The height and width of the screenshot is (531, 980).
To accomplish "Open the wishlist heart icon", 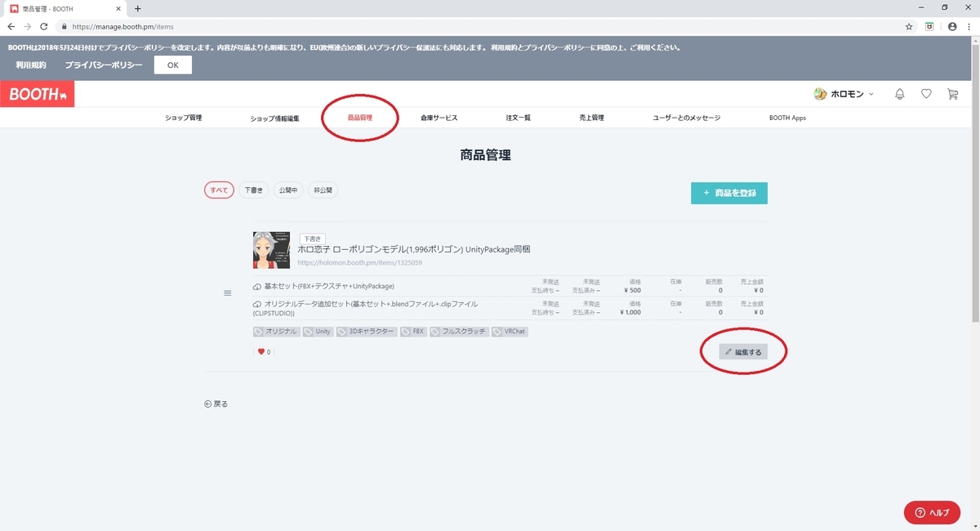I will pyautogui.click(x=926, y=94).
